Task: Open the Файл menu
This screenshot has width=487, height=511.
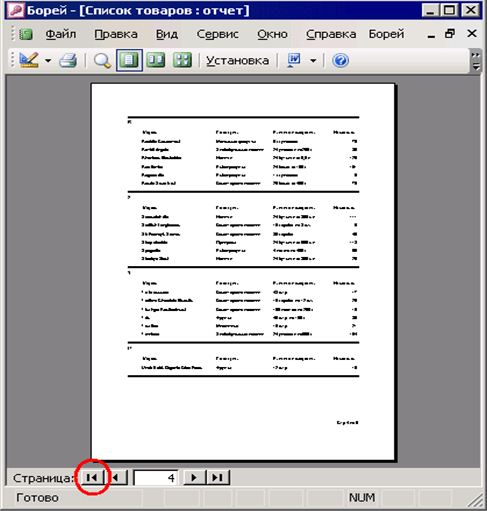Action: point(61,34)
